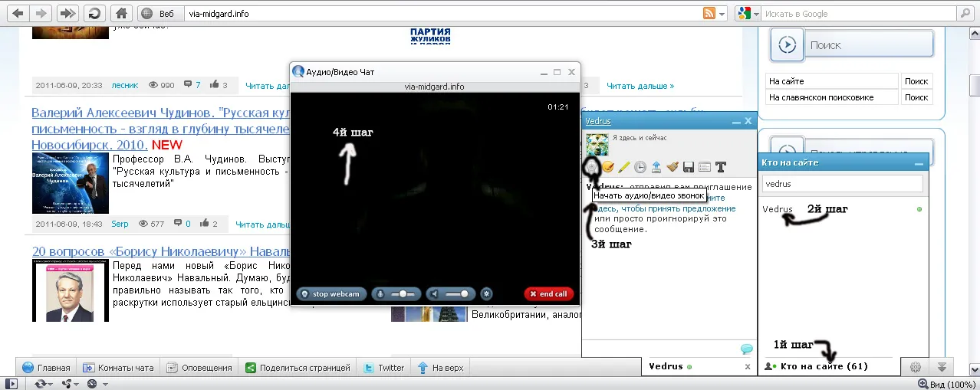Click the speech bubble send icon

click(x=746, y=349)
